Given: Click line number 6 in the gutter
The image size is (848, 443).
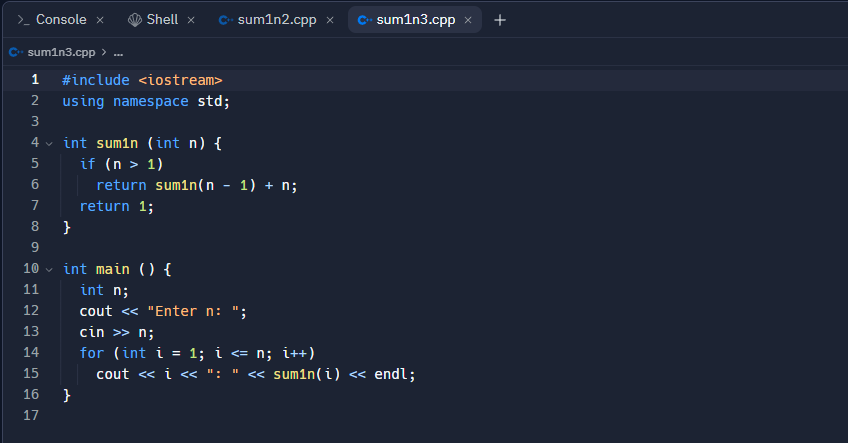Looking at the screenshot, I should tap(35, 185).
